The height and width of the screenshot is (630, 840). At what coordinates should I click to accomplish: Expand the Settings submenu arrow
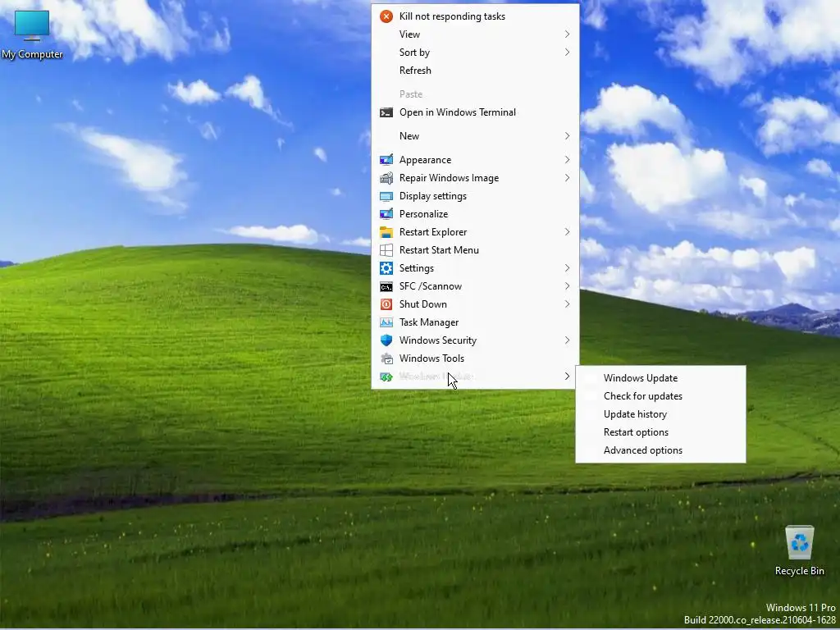coord(567,268)
